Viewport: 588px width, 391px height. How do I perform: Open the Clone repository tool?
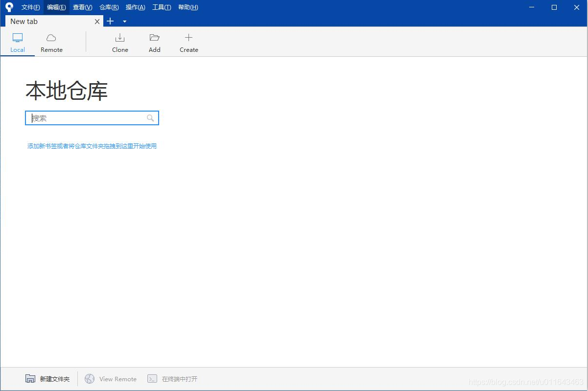point(120,42)
